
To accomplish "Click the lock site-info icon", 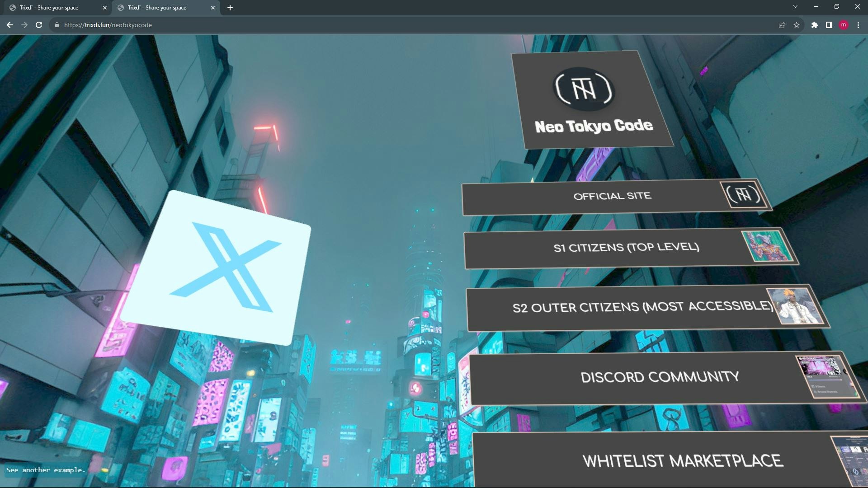I will (57, 25).
